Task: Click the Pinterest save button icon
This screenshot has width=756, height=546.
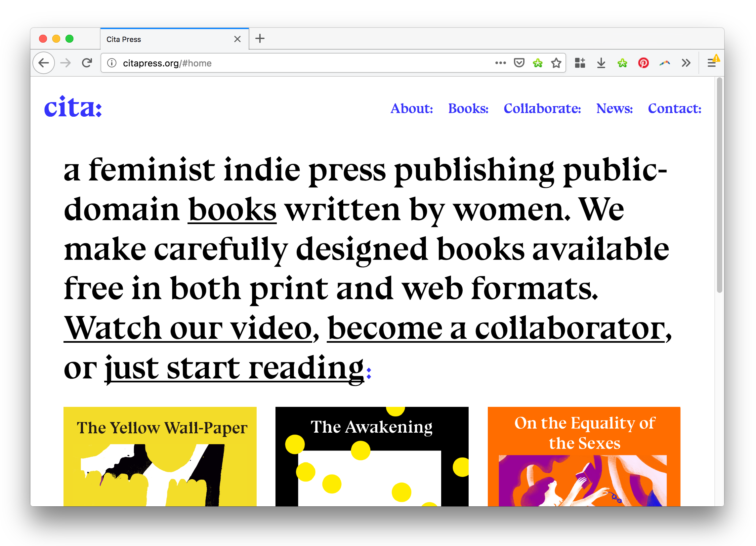Action: click(x=643, y=63)
